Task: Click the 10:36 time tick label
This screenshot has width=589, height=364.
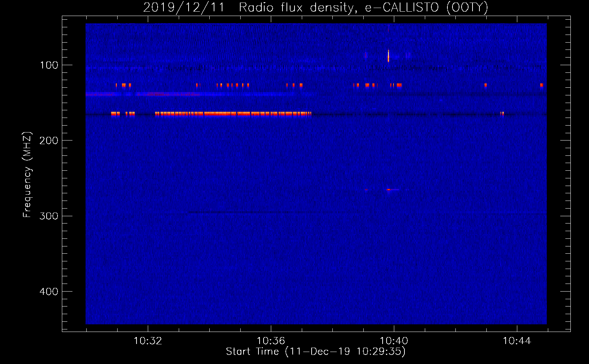Action: click(271, 341)
